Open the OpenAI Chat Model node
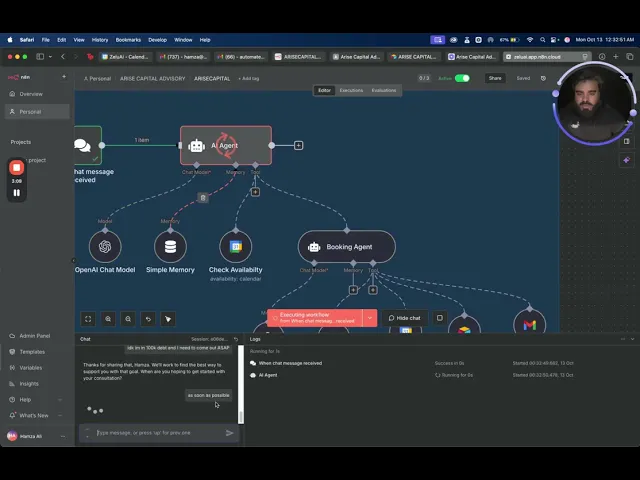Viewport: 640px width, 480px height. pyautogui.click(x=105, y=247)
